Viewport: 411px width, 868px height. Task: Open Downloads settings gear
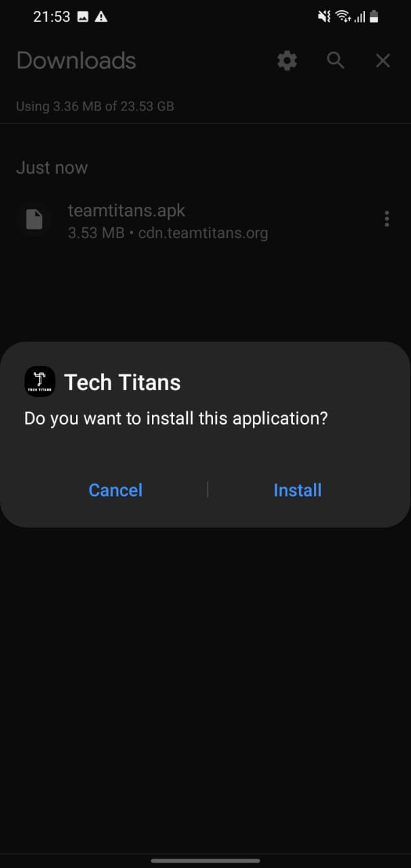[288, 61]
